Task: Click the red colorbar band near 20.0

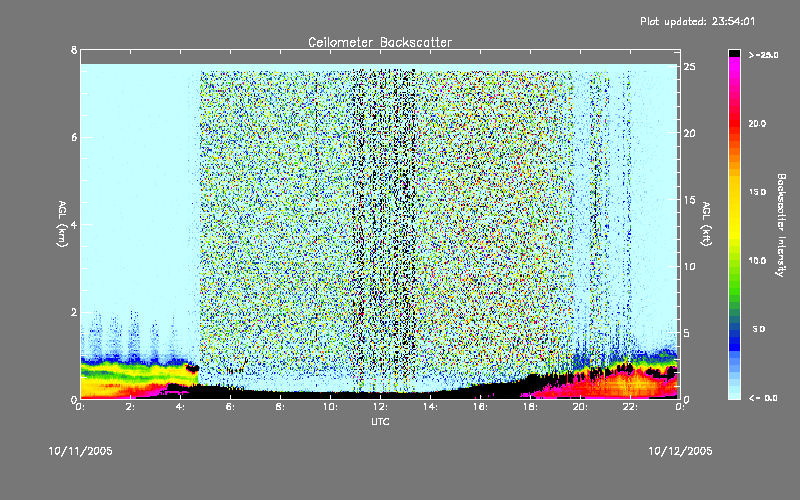Action: [734, 124]
